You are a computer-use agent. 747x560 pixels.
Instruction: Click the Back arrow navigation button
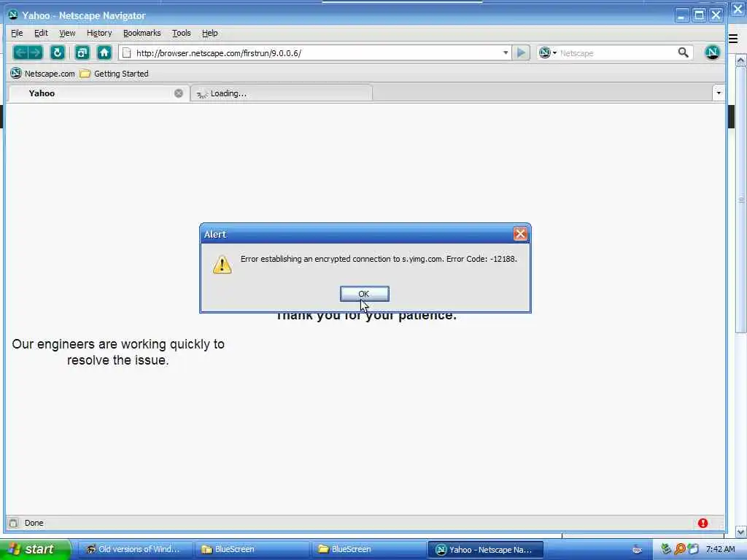click(20, 52)
